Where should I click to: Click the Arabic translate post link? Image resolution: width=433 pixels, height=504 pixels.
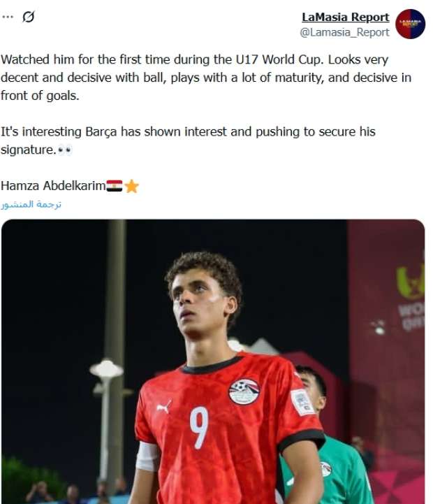point(31,204)
